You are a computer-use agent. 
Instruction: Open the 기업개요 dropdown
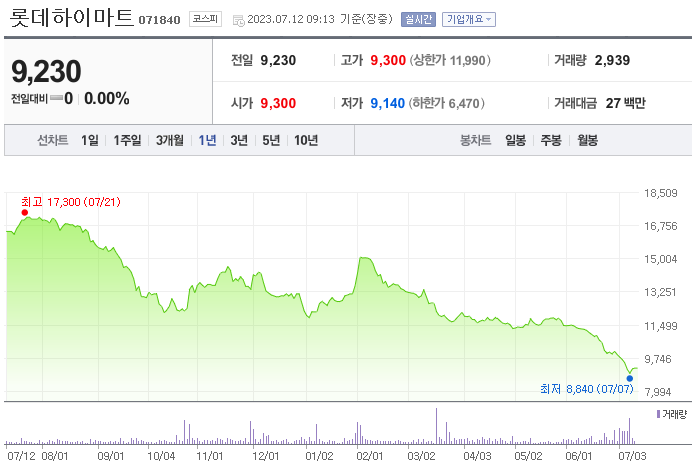pos(469,19)
